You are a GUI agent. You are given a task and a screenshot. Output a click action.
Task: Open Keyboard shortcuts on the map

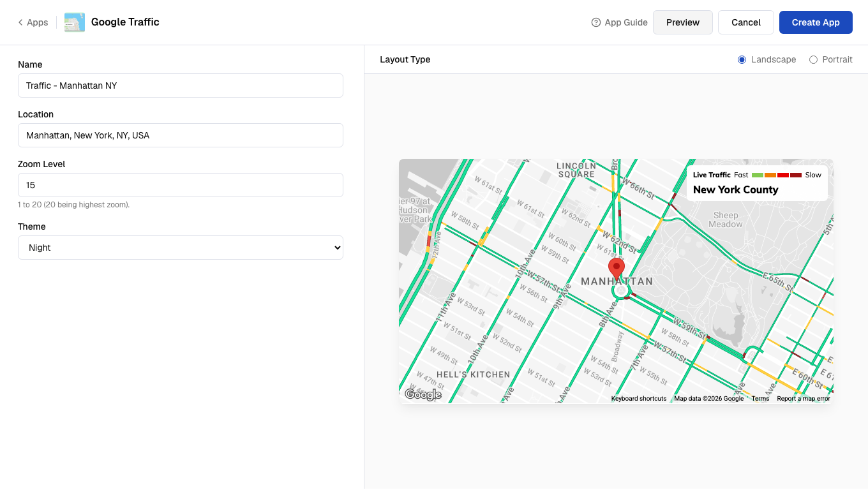click(639, 399)
